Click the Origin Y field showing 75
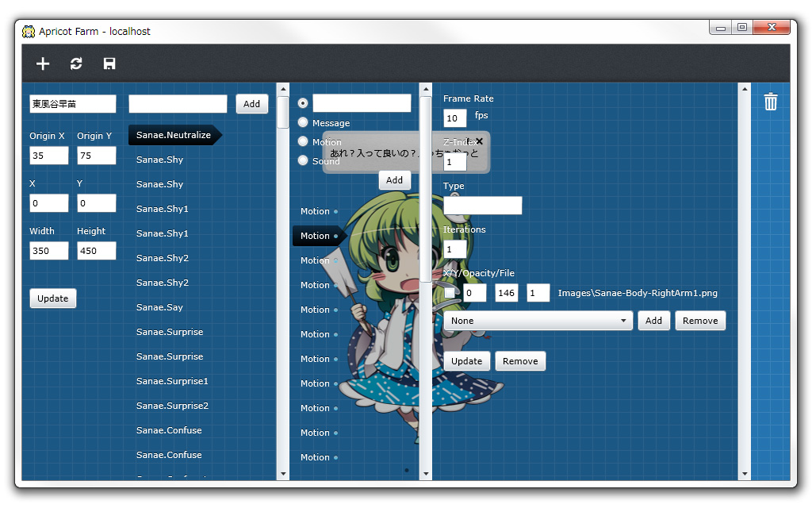The height and width of the screenshot is (508, 812). [x=96, y=156]
